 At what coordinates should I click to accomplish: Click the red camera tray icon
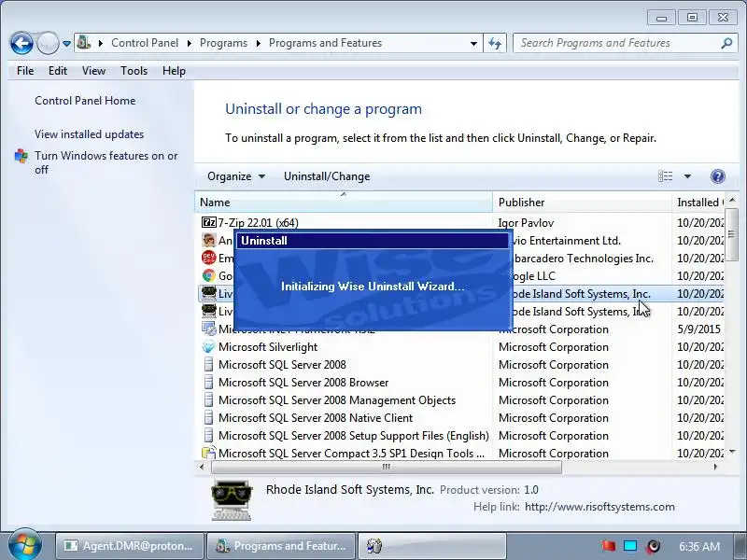pyautogui.click(x=653, y=546)
